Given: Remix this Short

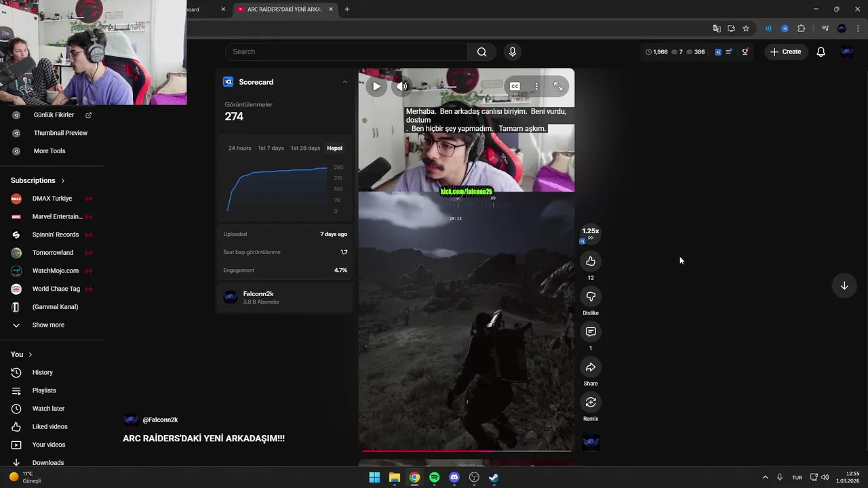Looking at the screenshot, I should [591, 402].
